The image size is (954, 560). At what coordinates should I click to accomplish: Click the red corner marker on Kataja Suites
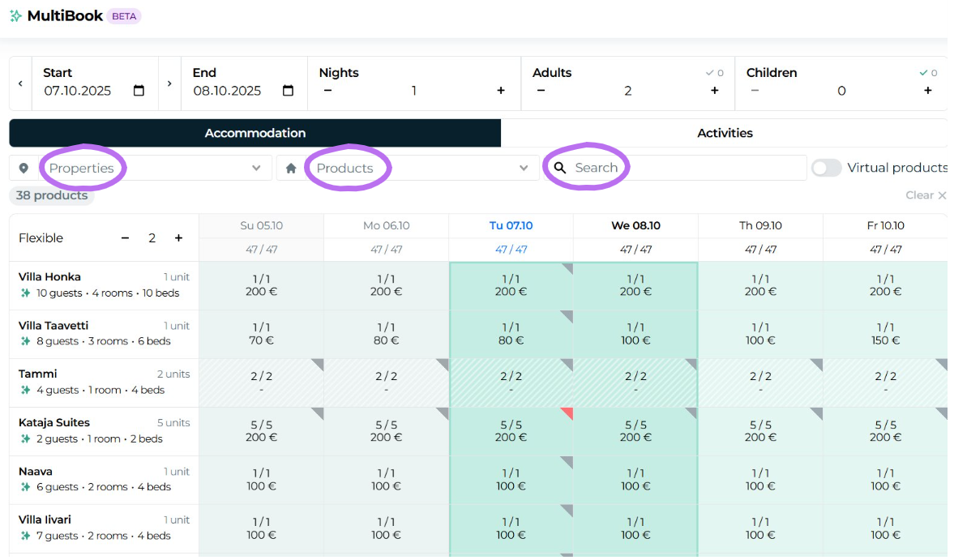point(567,413)
